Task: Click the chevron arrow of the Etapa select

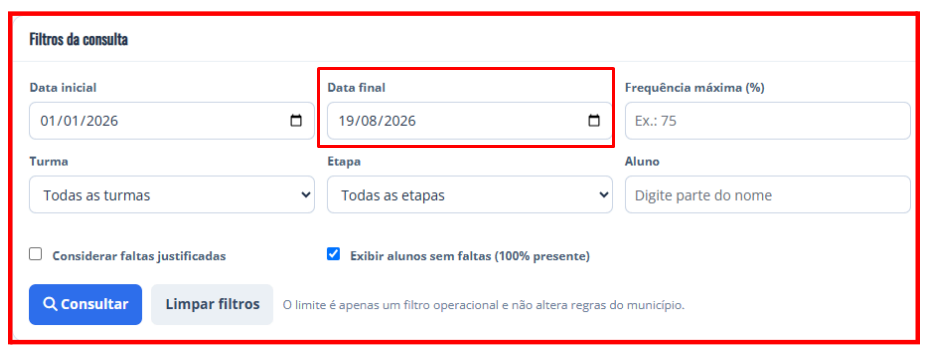Action: pyautogui.click(x=603, y=195)
